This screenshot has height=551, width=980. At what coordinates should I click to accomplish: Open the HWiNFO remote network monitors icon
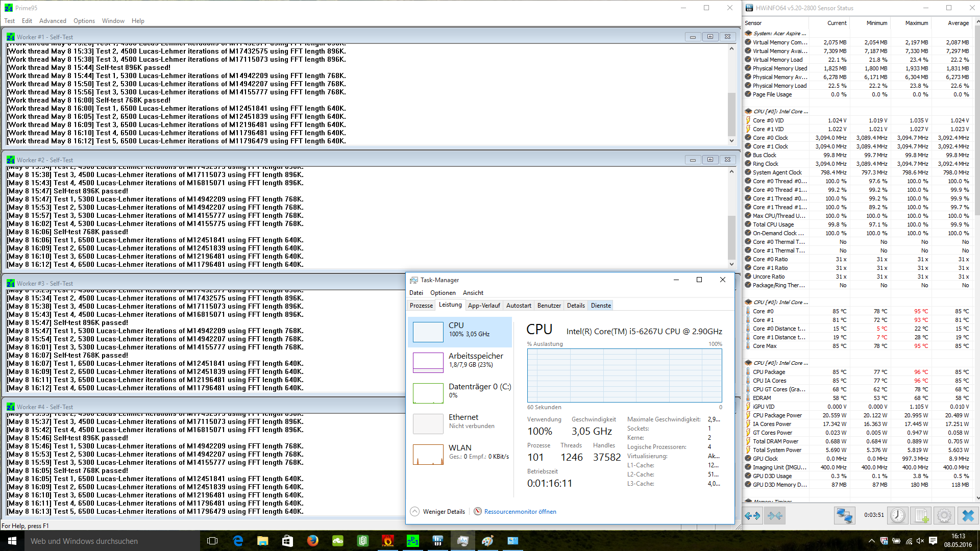(844, 516)
